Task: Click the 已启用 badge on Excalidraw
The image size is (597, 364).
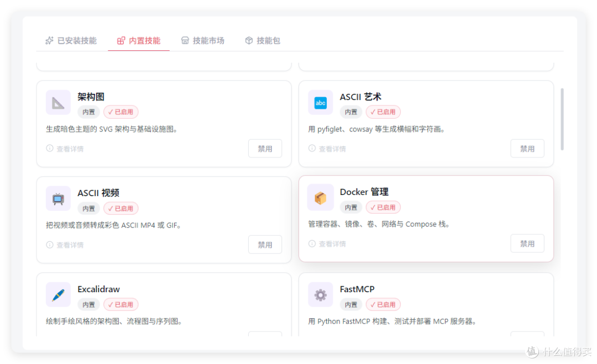Action: pyautogui.click(x=121, y=305)
